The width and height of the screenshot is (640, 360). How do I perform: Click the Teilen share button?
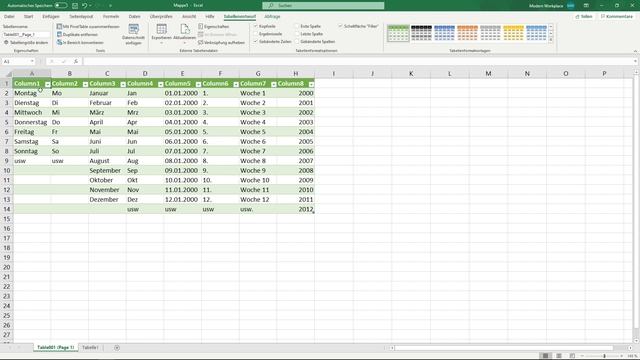(x=584, y=16)
